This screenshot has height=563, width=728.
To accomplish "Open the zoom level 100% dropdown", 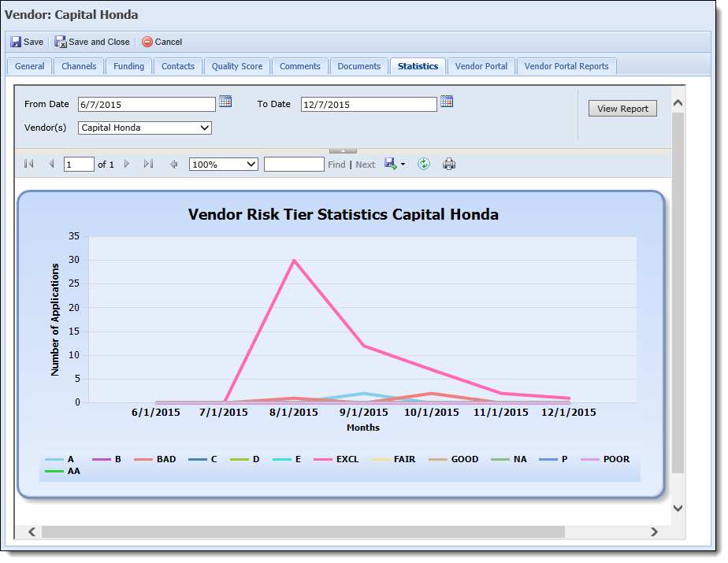I will click(251, 165).
